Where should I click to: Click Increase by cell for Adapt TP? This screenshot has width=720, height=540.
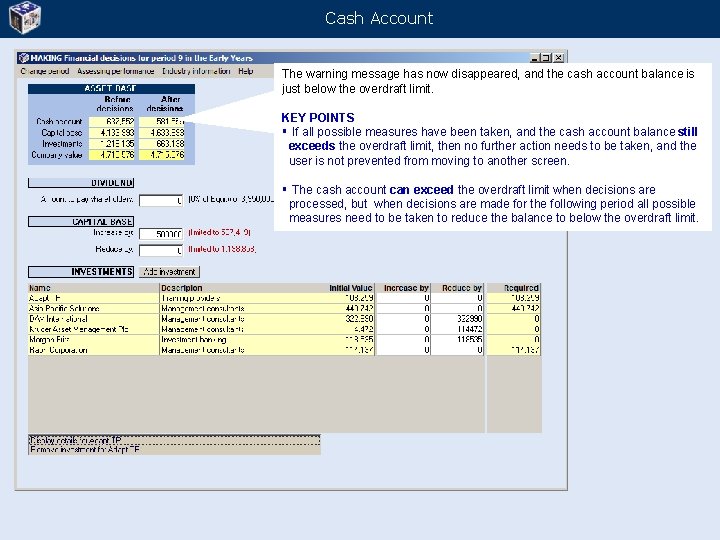403,298
